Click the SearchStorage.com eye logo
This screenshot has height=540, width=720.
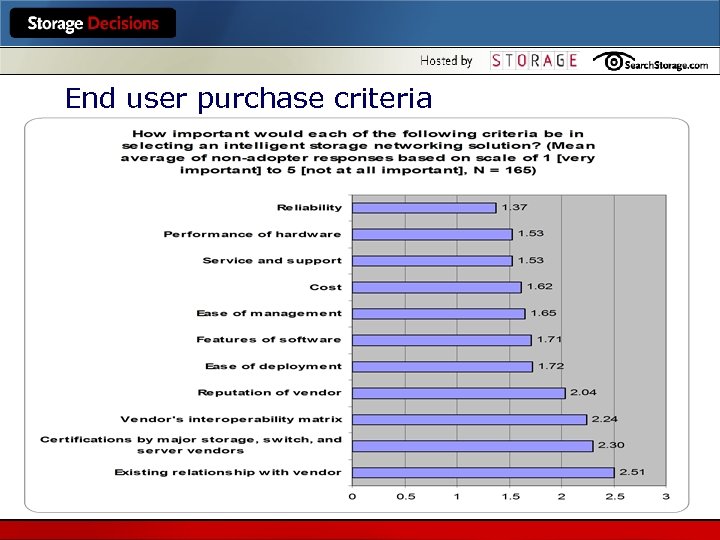click(x=650, y=62)
